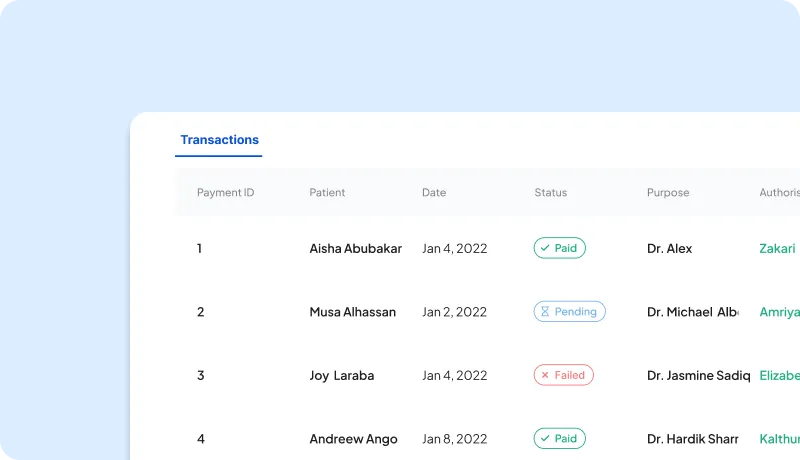Click the Patient column header
The height and width of the screenshot is (460, 800).
pyautogui.click(x=327, y=193)
